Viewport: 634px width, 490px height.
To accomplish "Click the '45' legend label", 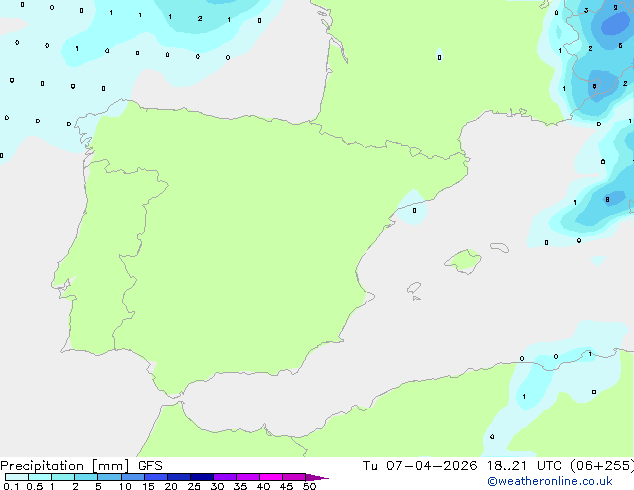I will [286, 486].
